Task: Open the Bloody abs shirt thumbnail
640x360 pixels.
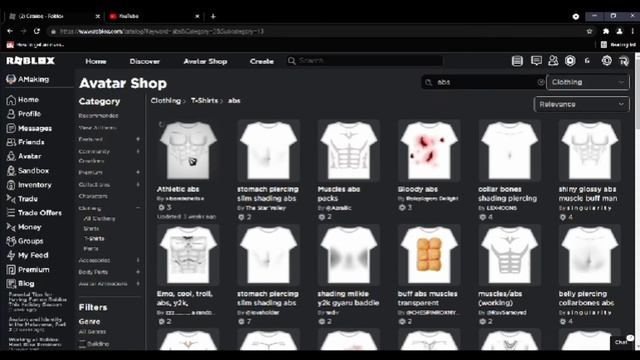Action: (429, 151)
